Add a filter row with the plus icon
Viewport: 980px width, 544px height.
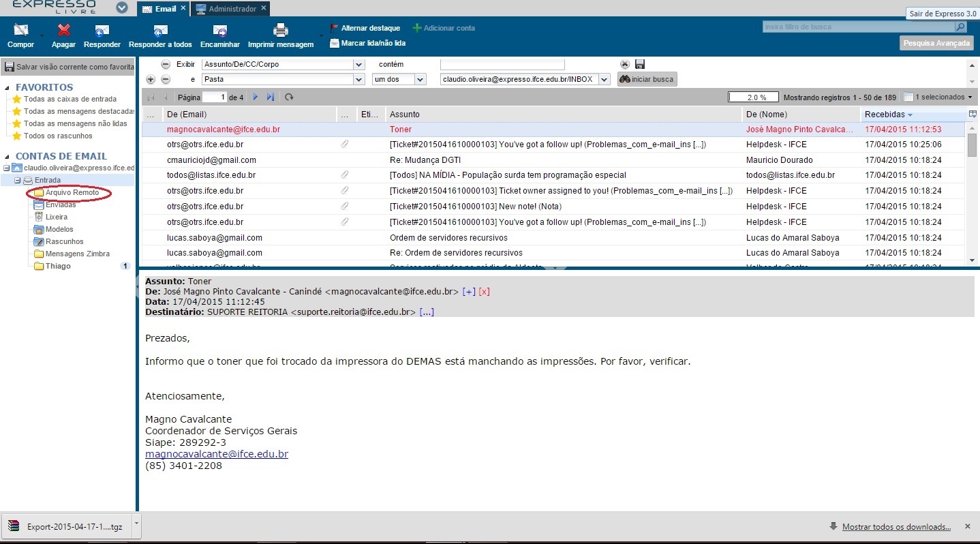click(x=151, y=79)
